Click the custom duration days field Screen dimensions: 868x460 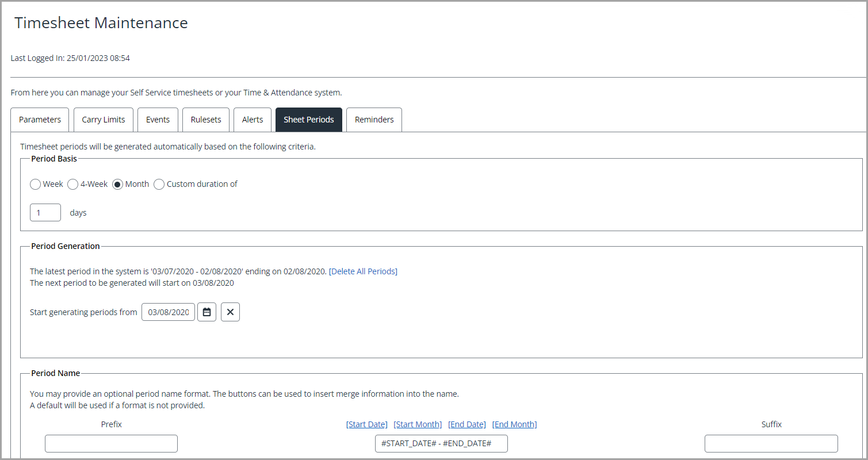point(45,212)
